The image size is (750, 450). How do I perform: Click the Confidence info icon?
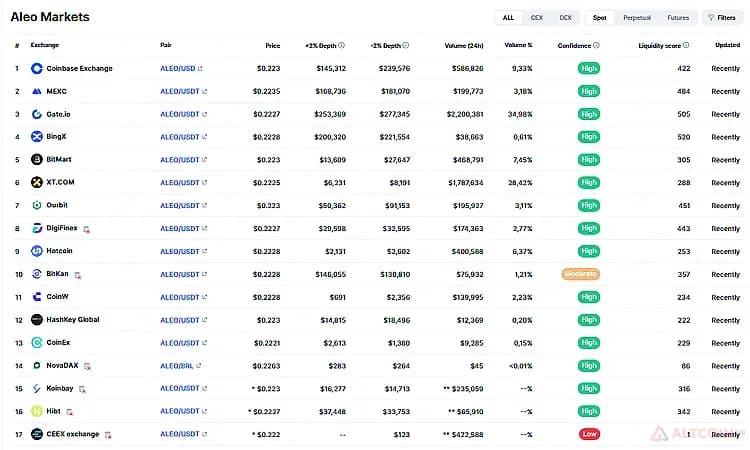pyautogui.click(x=596, y=45)
